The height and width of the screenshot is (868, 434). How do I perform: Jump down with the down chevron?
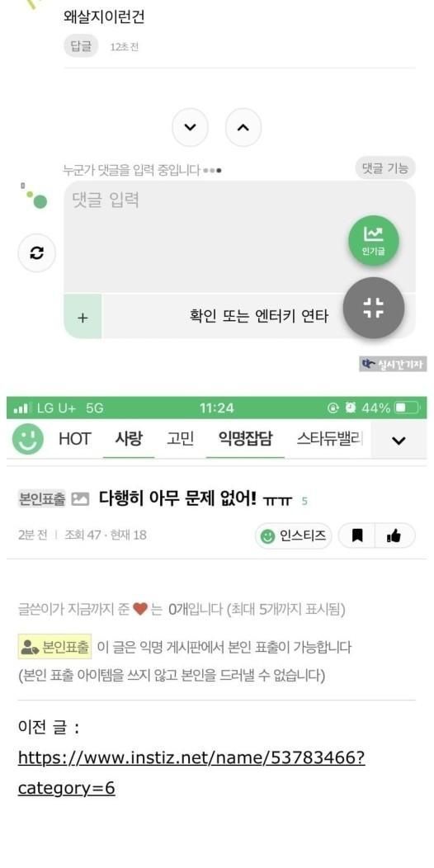click(190, 127)
